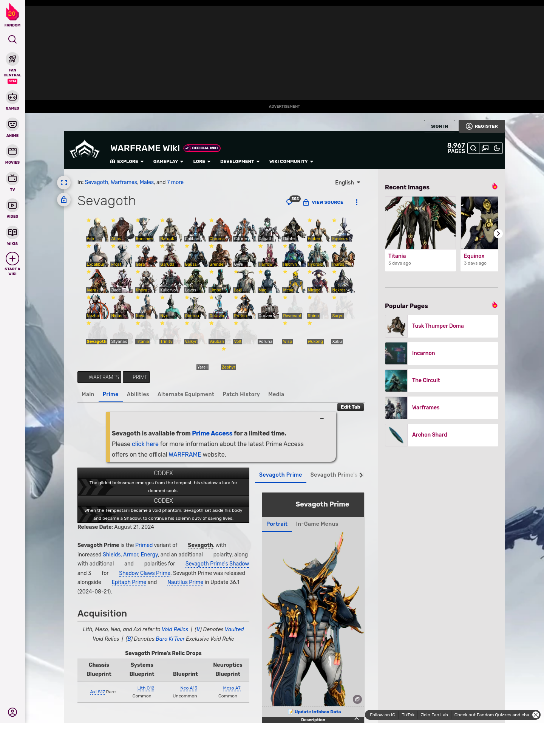The width and height of the screenshot is (544, 756).
Task: Click the user profile icon in sidebar
Action: coord(12,712)
